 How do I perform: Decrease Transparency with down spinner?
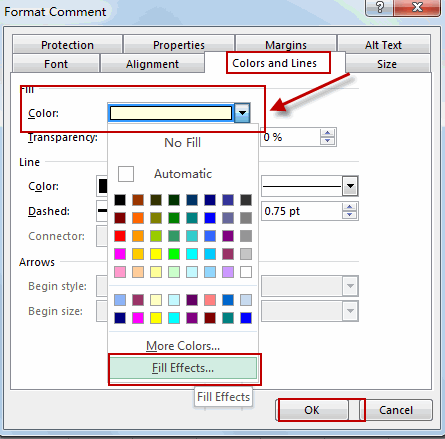point(327,141)
